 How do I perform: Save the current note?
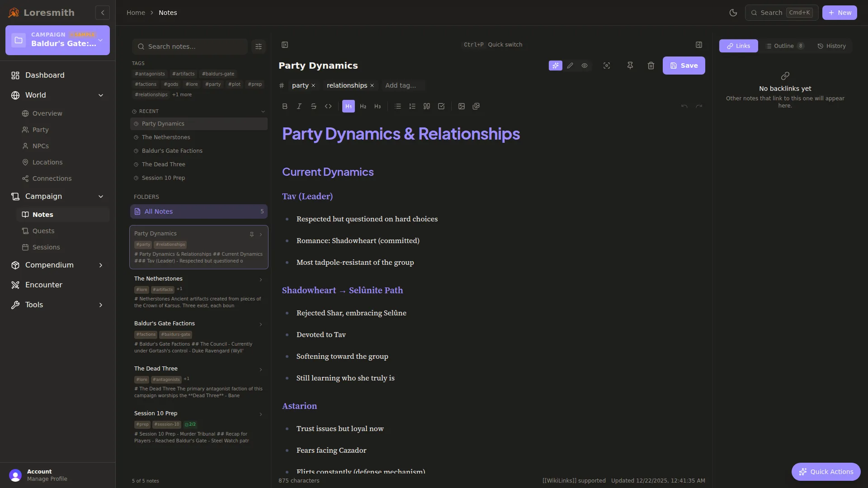[x=684, y=66]
